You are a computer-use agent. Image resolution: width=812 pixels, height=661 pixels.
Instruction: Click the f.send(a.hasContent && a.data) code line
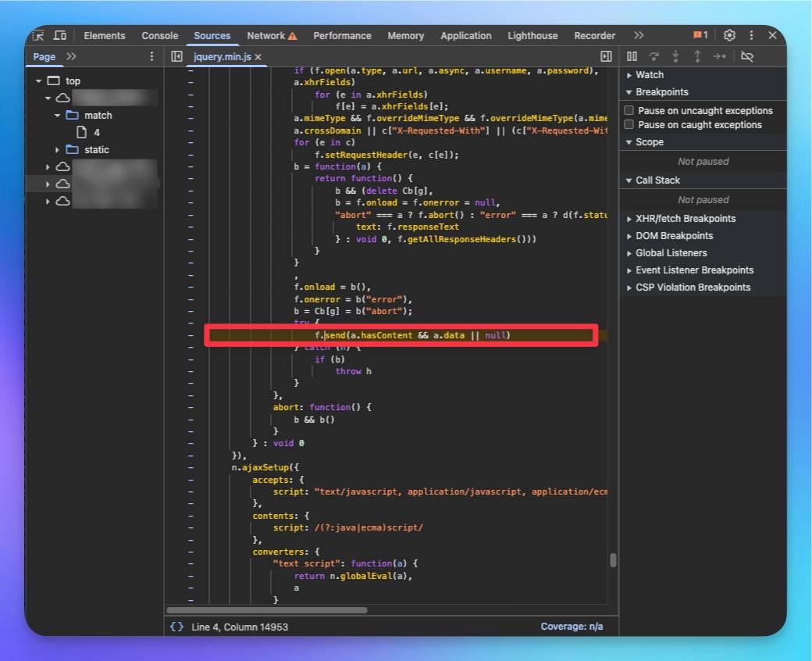413,335
